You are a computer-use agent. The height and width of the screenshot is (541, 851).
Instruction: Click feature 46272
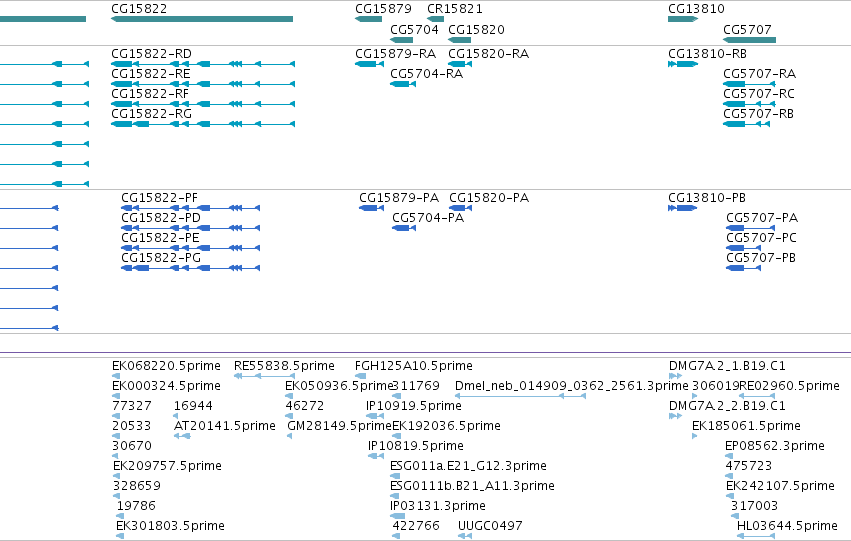click(x=289, y=416)
